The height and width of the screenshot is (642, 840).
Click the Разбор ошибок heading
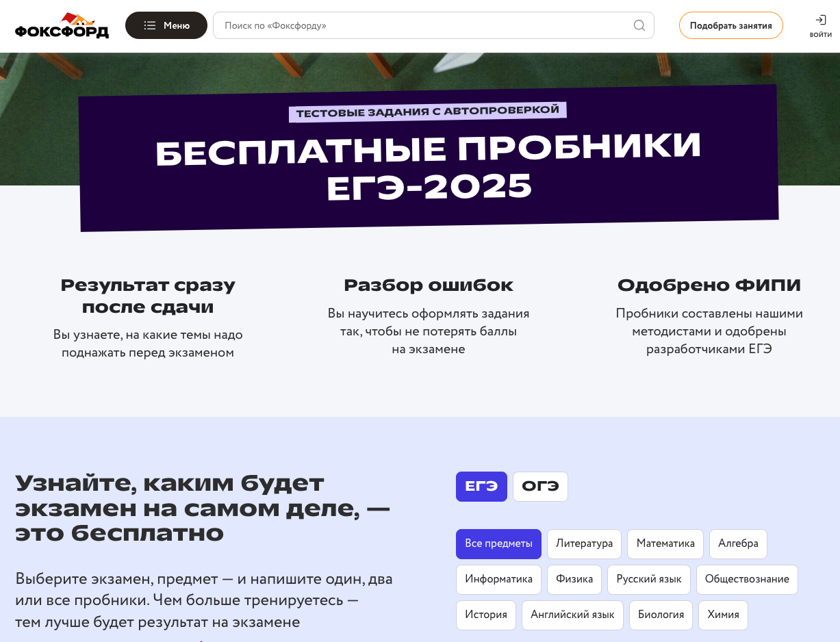(429, 285)
